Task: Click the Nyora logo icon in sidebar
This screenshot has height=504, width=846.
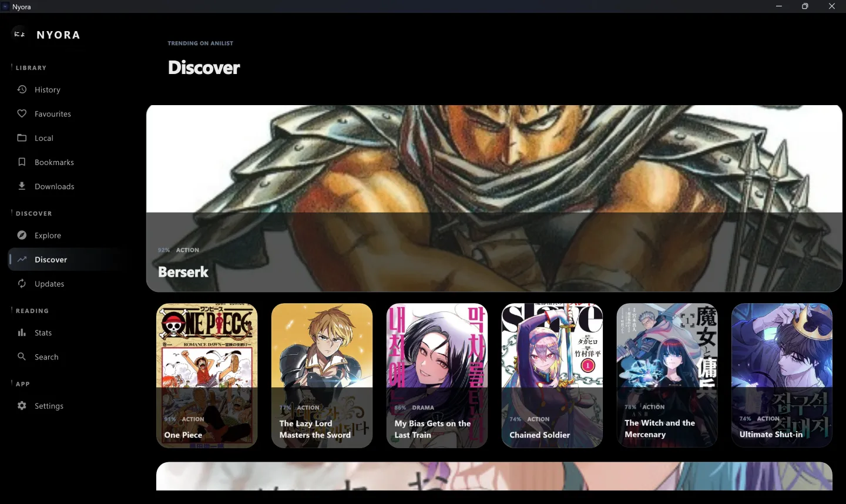Action: [x=19, y=35]
